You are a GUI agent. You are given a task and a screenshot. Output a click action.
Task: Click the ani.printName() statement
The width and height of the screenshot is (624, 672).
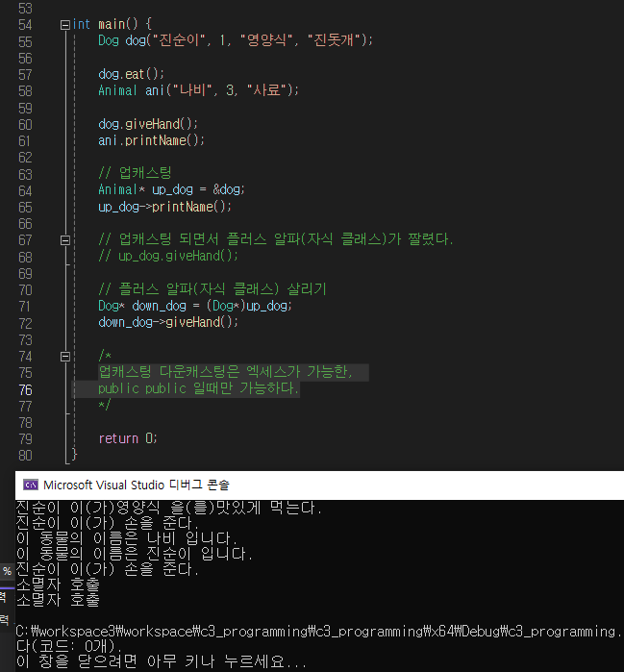click(x=151, y=140)
